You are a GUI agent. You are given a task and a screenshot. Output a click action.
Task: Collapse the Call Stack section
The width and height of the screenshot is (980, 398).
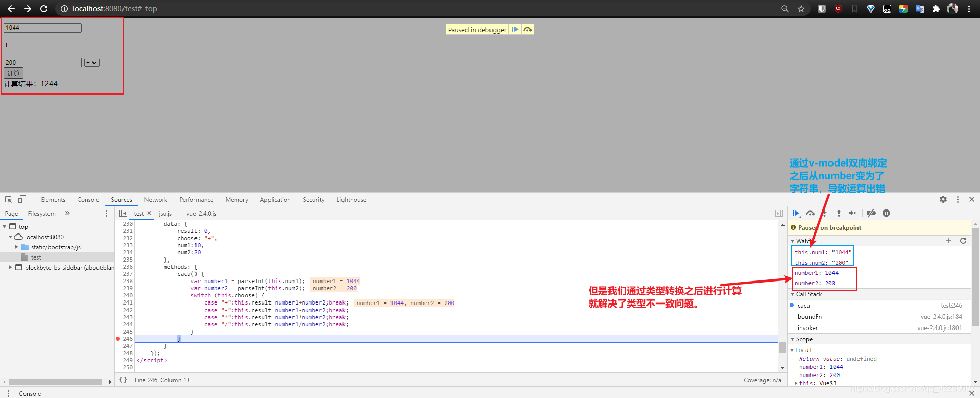[793, 294]
